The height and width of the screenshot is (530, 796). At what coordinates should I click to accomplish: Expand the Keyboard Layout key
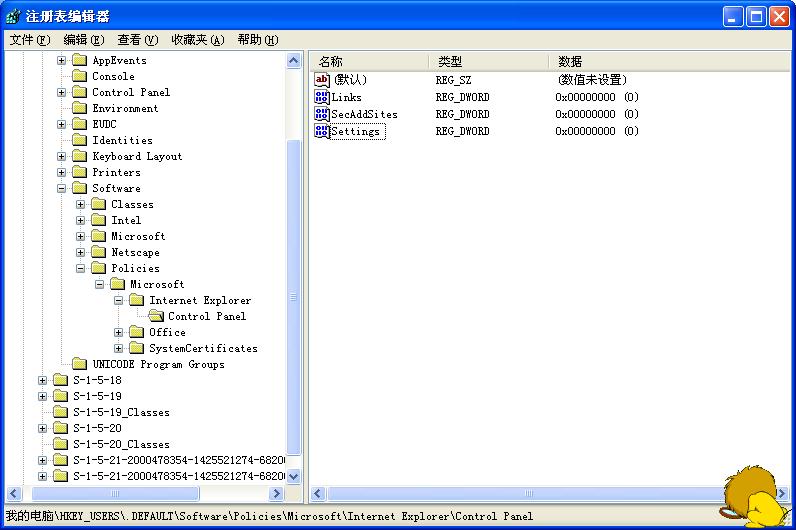(x=61, y=156)
